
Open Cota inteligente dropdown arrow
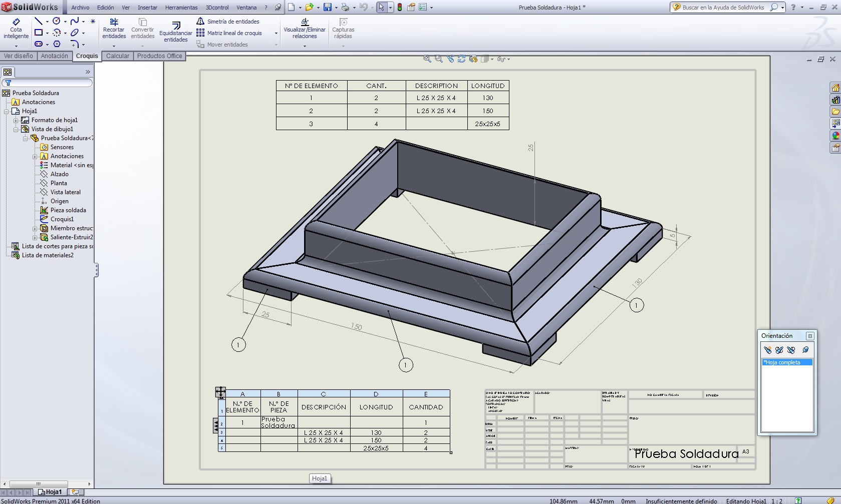(16, 46)
